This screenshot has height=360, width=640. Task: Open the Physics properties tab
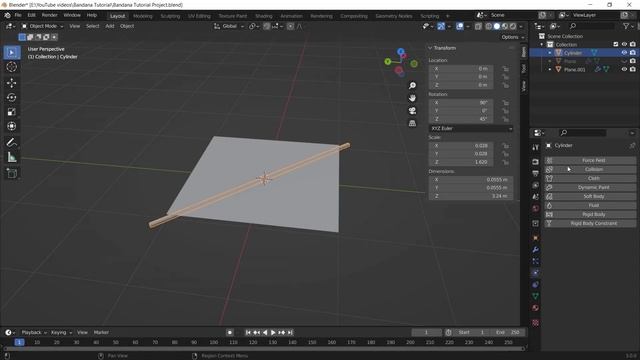click(x=536, y=273)
